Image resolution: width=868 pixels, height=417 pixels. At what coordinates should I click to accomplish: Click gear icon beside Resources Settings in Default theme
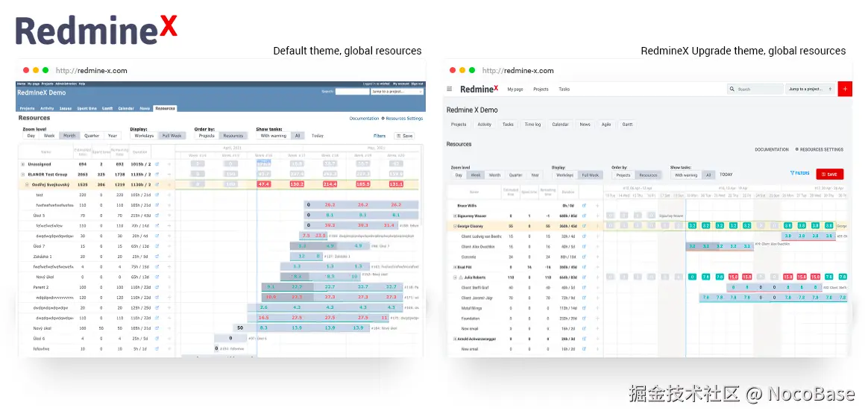click(383, 119)
